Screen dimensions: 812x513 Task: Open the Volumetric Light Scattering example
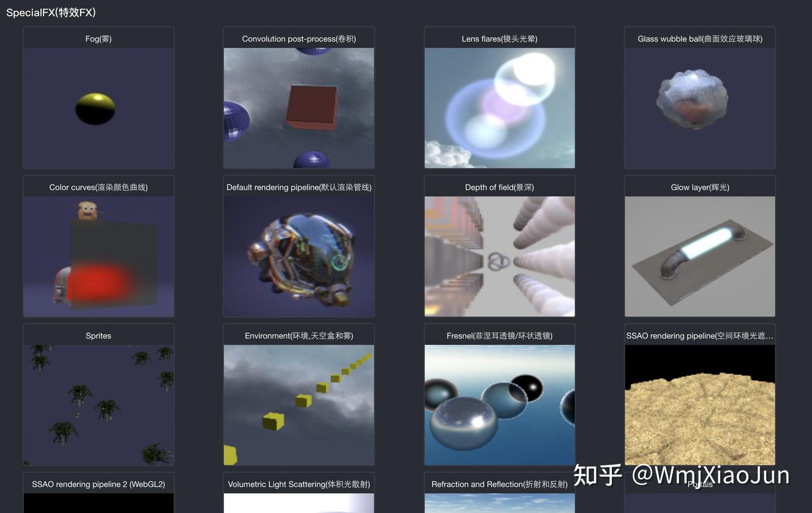pos(299,484)
